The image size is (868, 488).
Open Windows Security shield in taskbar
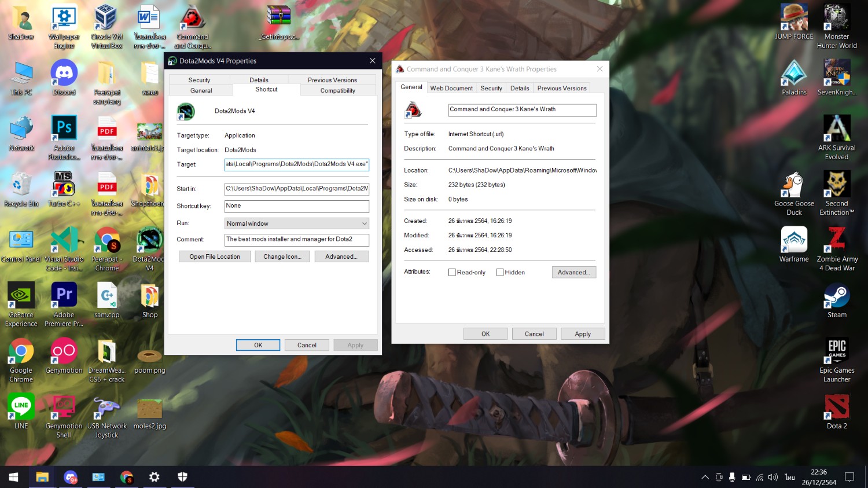[x=182, y=477]
